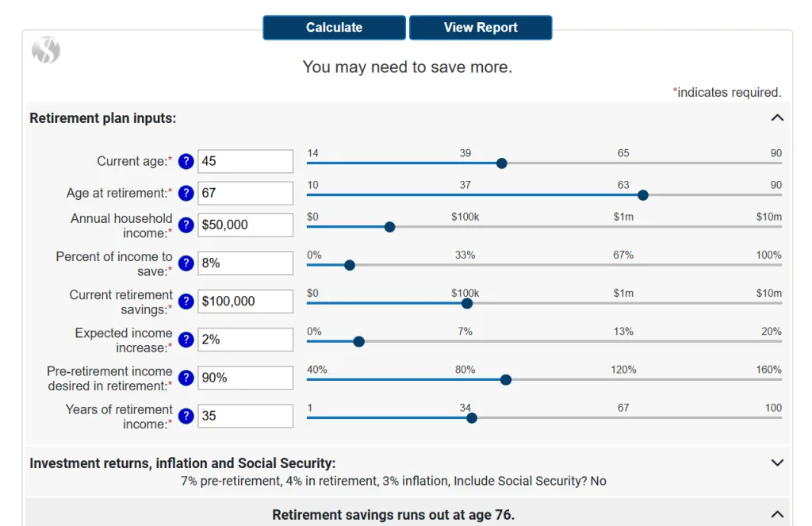Click Expected income increase help icon
The height and width of the screenshot is (526, 812).
(x=186, y=340)
